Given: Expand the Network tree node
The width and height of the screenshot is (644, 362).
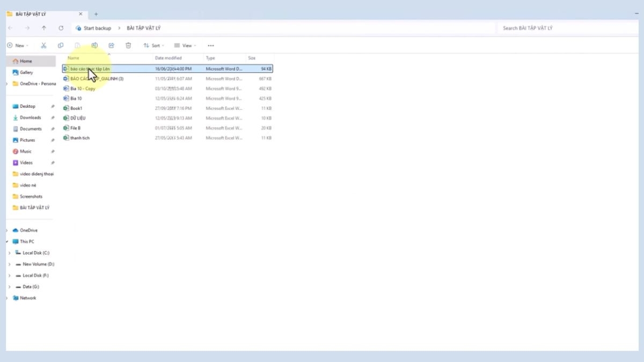Looking at the screenshot, I should 7,298.
